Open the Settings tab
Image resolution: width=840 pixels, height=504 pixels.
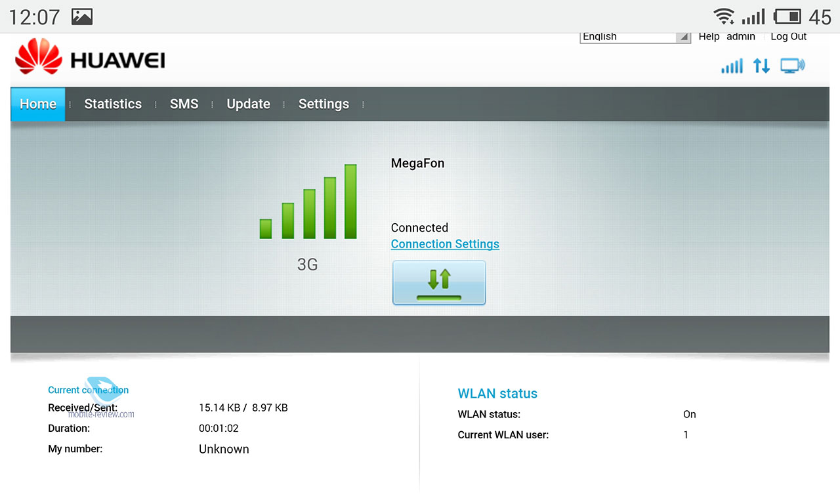click(x=324, y=104)
